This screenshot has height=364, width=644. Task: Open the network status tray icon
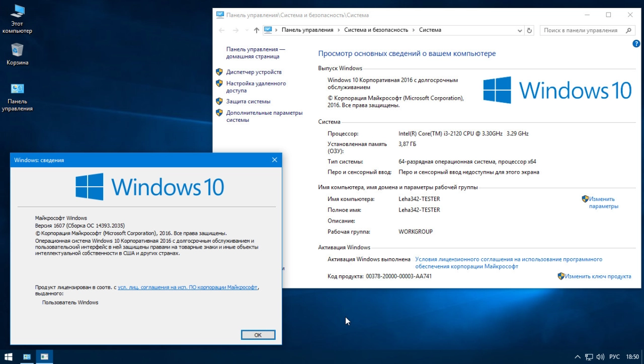tap(589, 357)
